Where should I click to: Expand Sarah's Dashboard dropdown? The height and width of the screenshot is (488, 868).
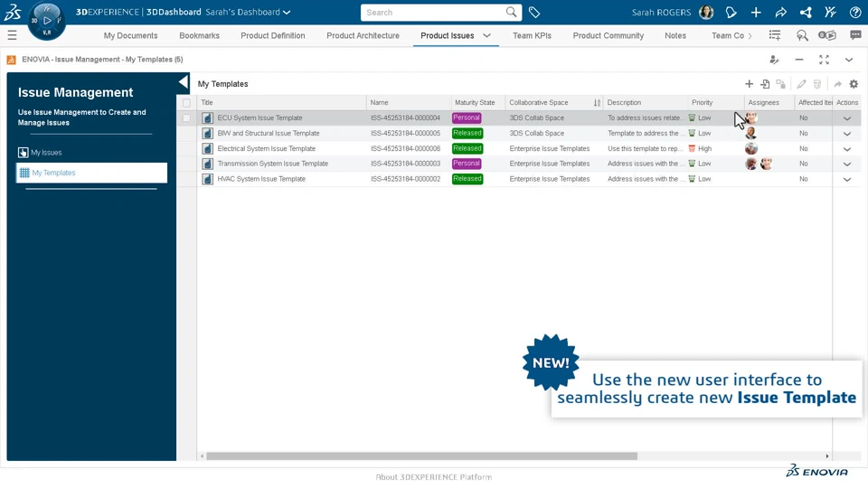pyautogui.click(x=287, y=12)
